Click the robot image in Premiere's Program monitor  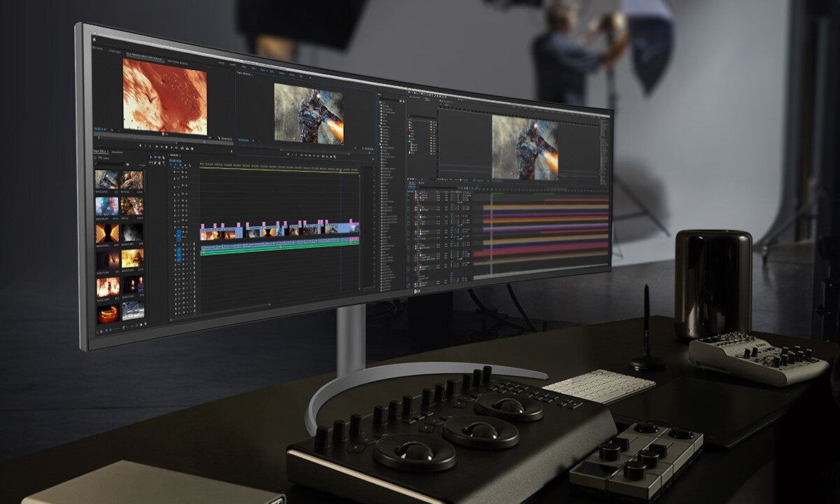(x=309, y=113)
